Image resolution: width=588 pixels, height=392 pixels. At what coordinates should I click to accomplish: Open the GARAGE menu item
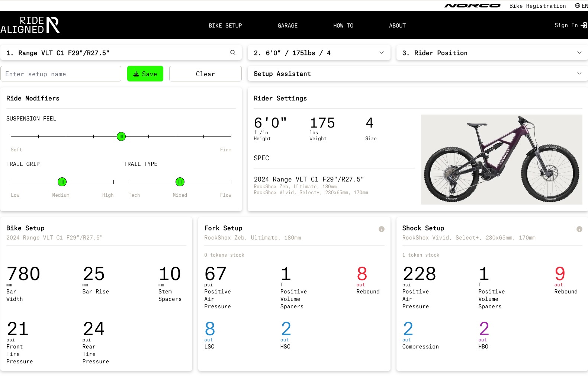(x=287, y=25)
